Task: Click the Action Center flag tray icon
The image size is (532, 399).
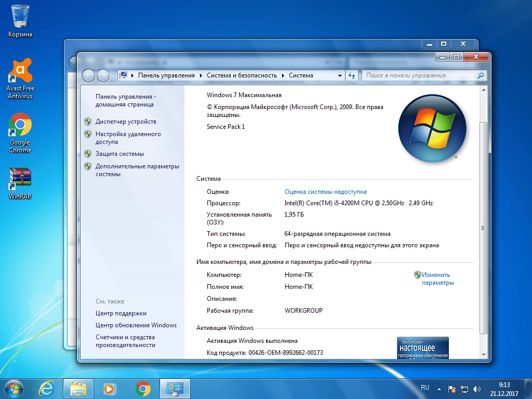Action: (x=451, y=389)
